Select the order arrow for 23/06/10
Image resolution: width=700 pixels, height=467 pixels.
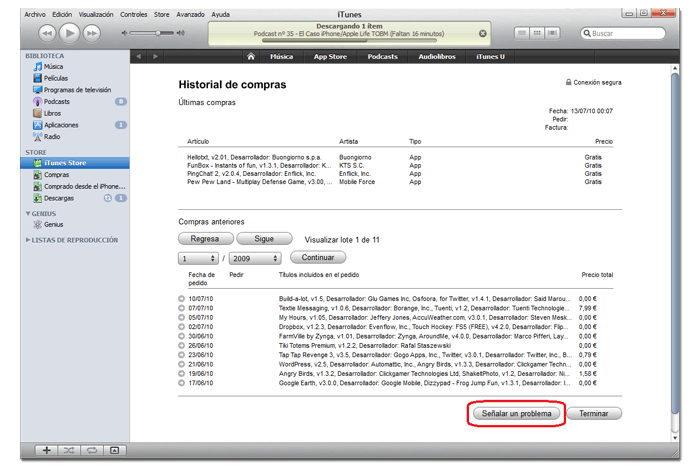click(x=183, y=354)
